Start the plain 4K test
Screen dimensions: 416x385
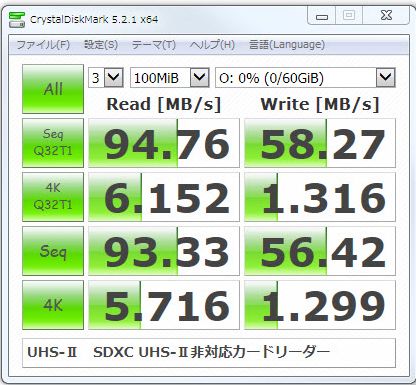[53, 305]
